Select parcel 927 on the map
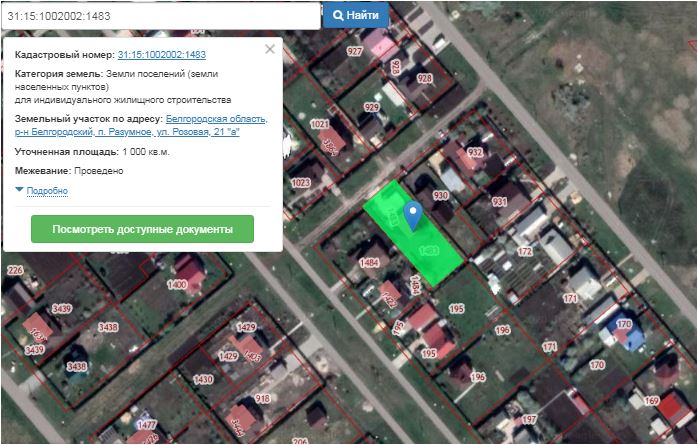 pyautogui.click(x=354, y=51)
